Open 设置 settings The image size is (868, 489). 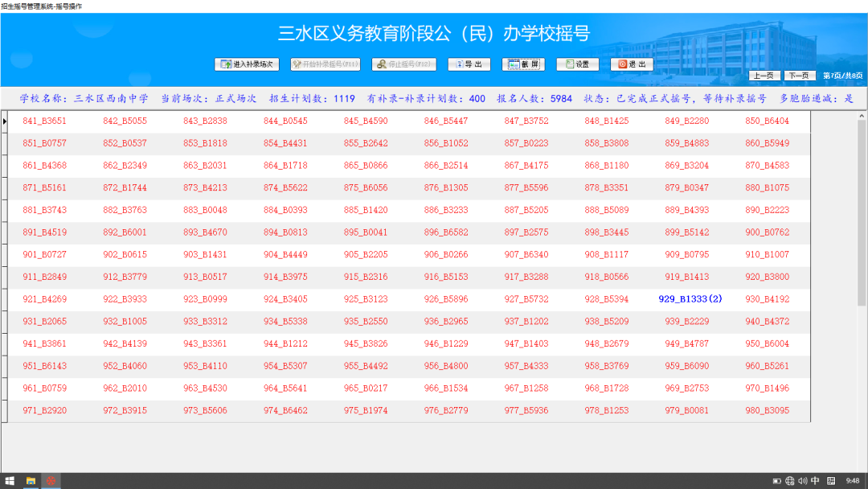point(577,64)
